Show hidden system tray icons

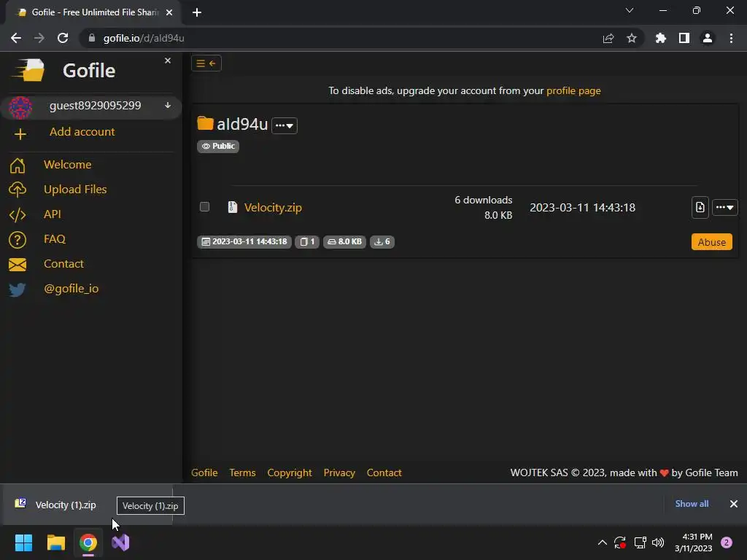pos(602,542)
